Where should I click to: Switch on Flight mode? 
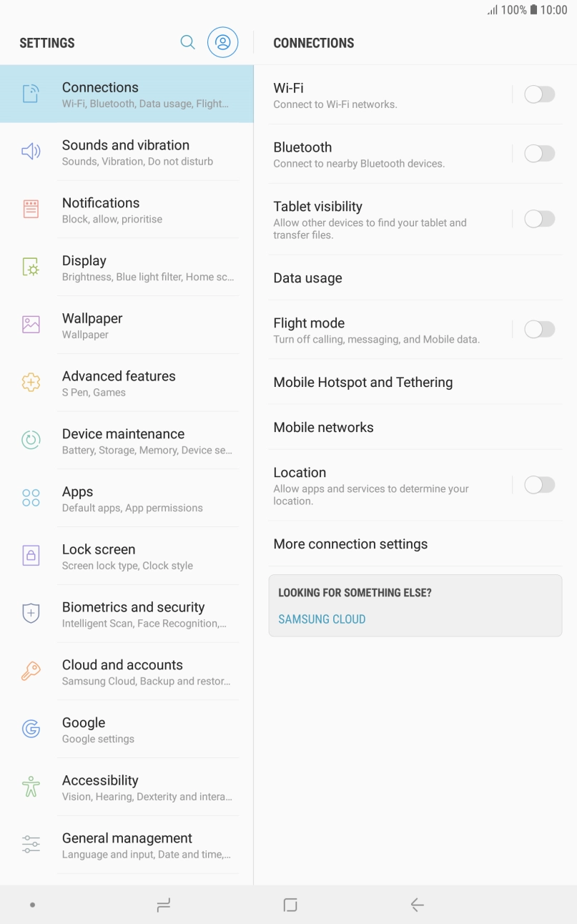(539, 329)
